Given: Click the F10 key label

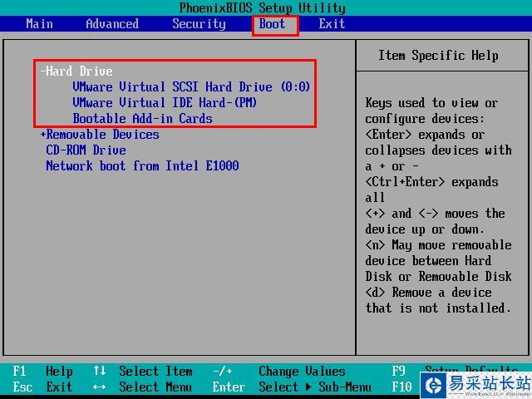Looking at the screenshot, I should 401,387.
